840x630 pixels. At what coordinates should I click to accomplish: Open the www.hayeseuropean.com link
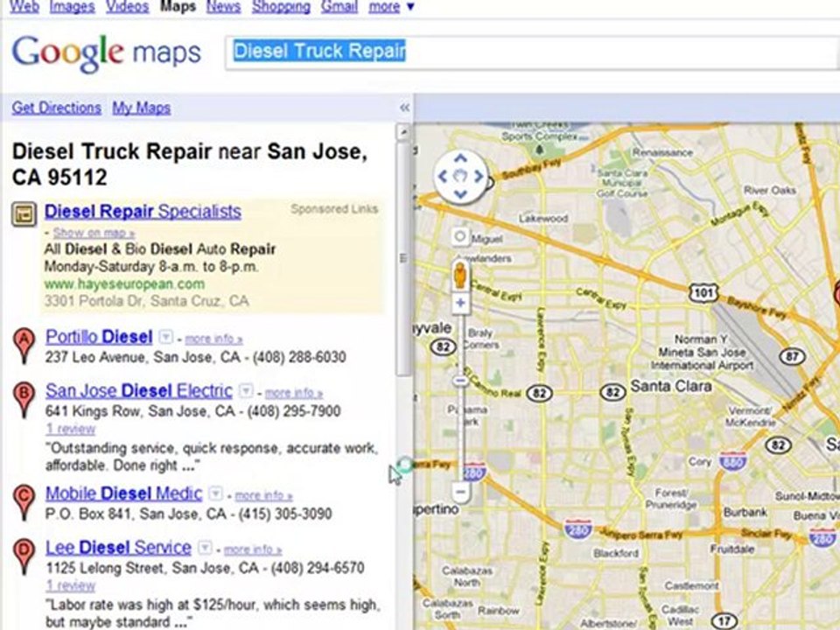click(x=124, y=283)
